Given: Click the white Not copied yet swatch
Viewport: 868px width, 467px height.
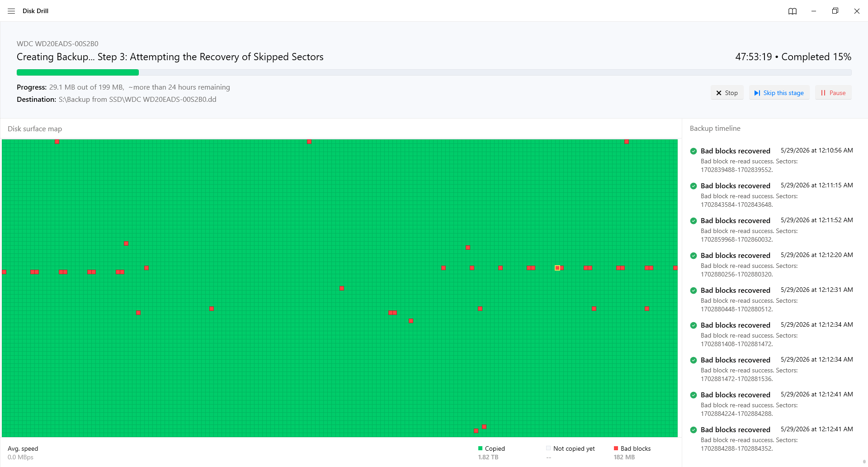Looking at the screenshot, I should 548,448.
